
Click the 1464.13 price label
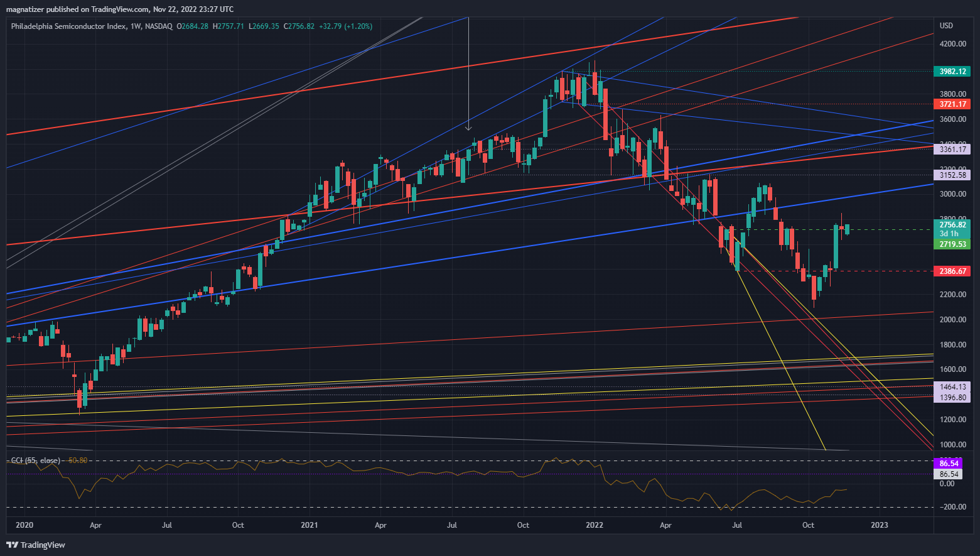point(952,387)
